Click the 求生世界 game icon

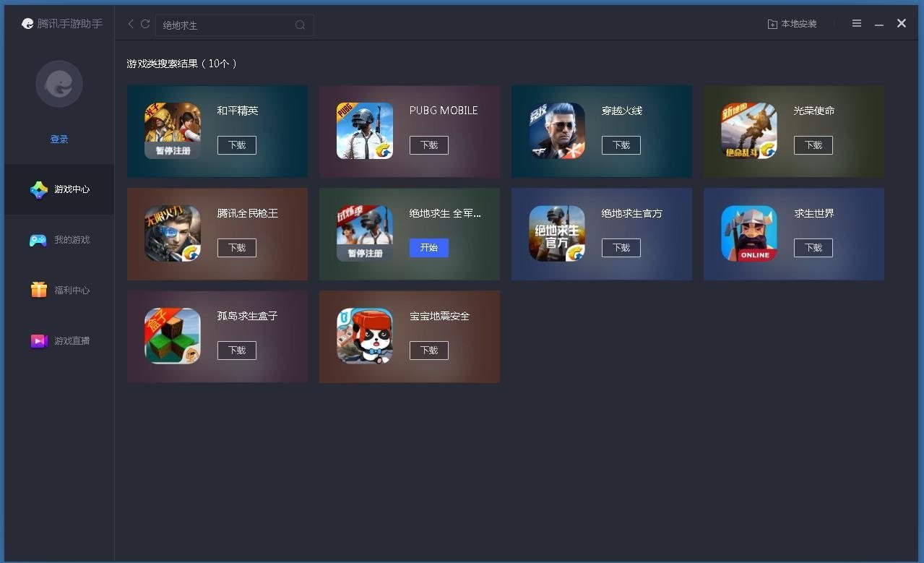tap(749, 233)
